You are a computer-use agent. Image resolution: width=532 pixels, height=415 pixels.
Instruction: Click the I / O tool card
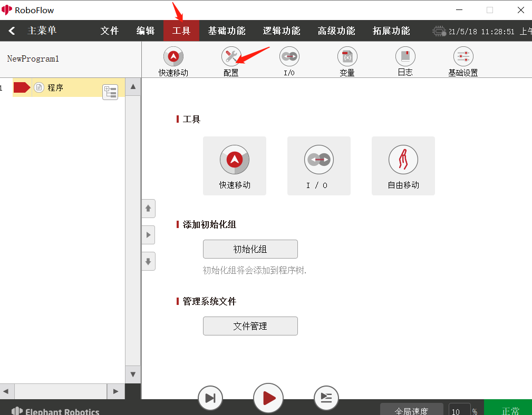click(319, 166)
